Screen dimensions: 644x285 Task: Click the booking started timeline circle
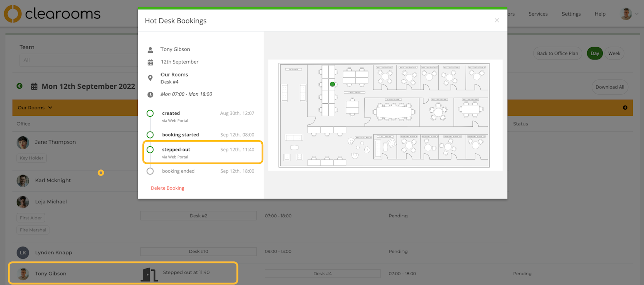[150, 135]
